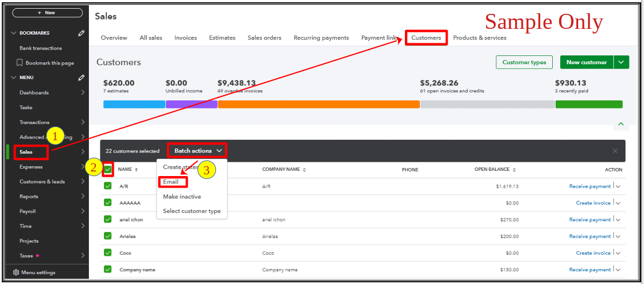Open action dropdown for AAAAAA row
Image resolution: width=644 pixels, height=284 pixels.
pos(617,203)
